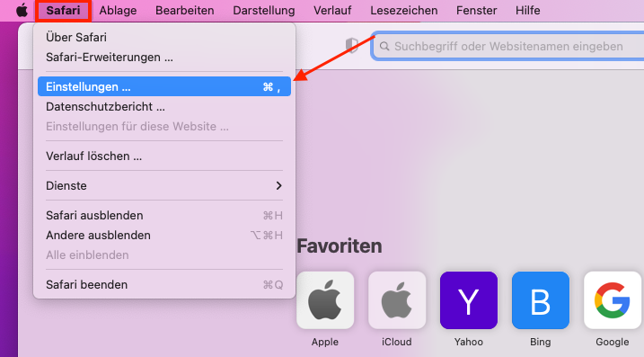This screenshot has height=357, width=644.
Task: Click Safari ausblenden menu item
Action: click(164, 215)
